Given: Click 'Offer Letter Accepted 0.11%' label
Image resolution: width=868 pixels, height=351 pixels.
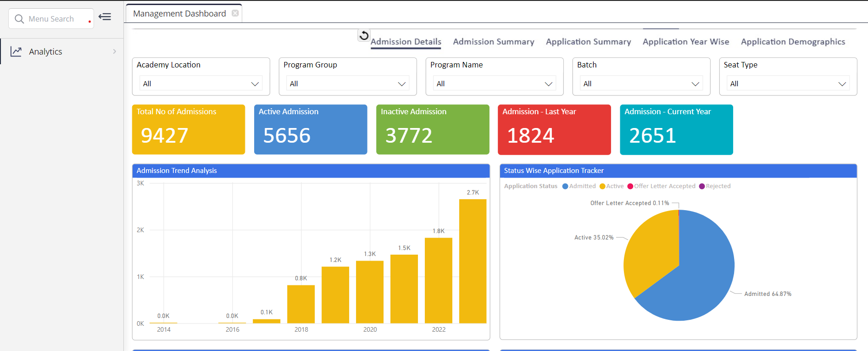Looking at the screenshot, I should (629, 203).
